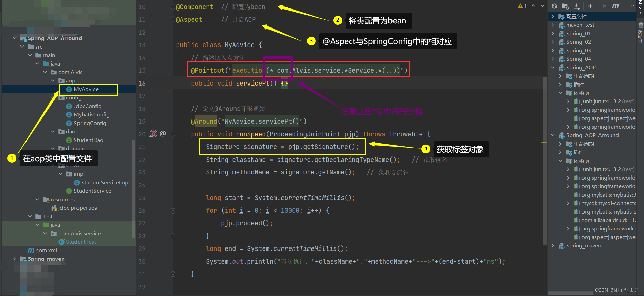Viewport: 644px width, 296px height.
Task: Reload all Maven projects
Action: point(554,6)
